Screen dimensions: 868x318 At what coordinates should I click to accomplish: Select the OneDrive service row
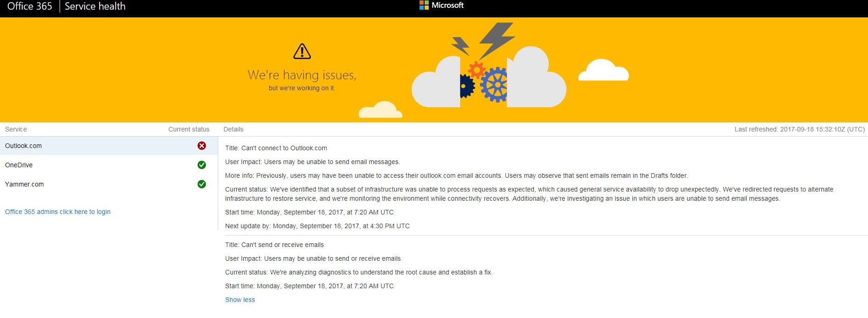109,165
